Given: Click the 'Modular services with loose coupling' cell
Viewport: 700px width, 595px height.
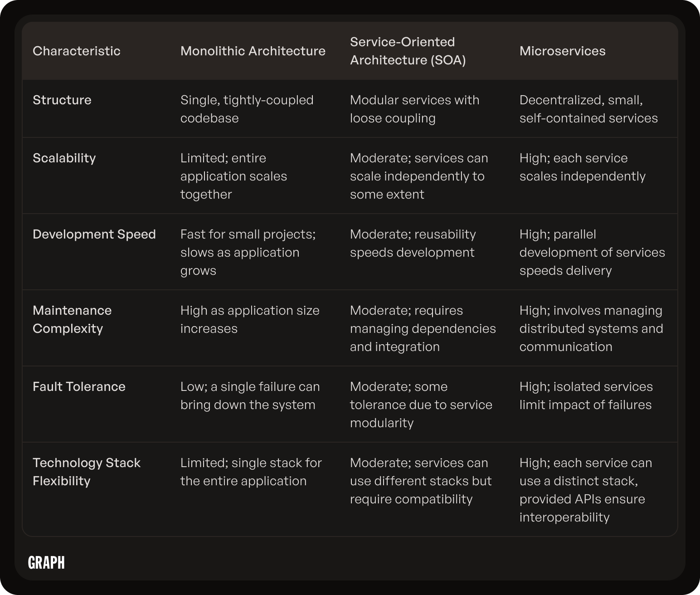Looking at the screenshot, I should click(415, 109).
